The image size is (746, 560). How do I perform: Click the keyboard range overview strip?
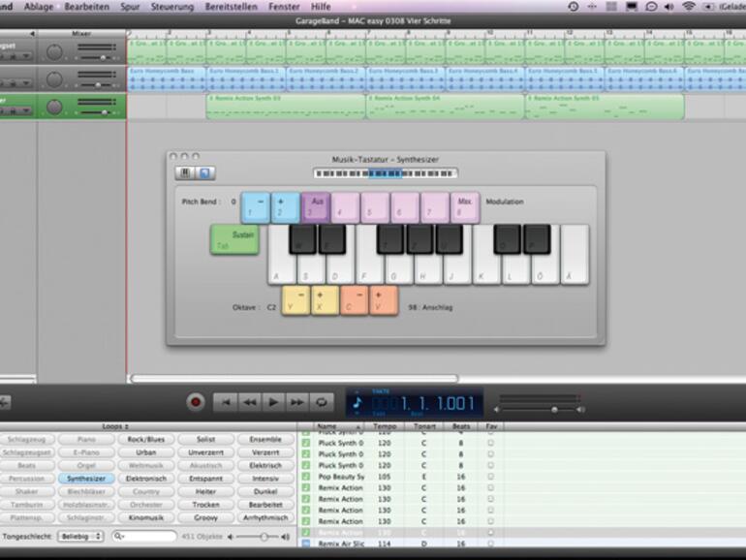[386, 173]
